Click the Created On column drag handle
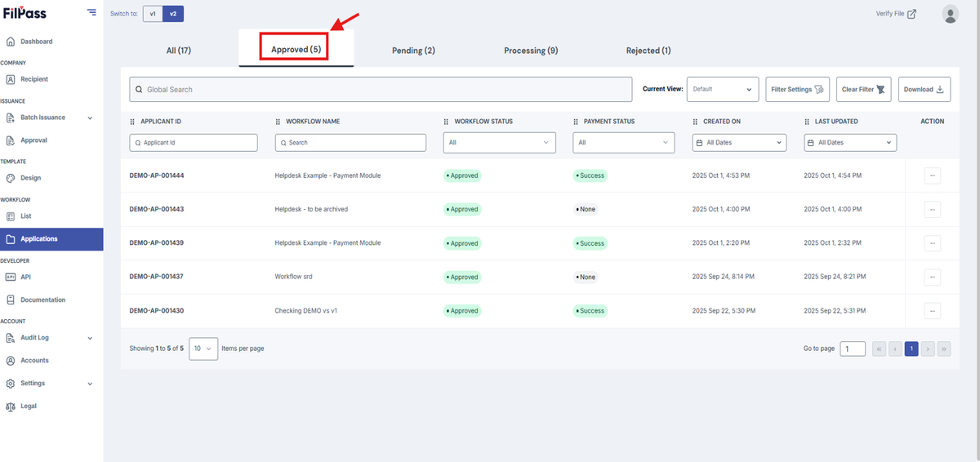The height and width of the screenshot is (462, 980). [696, 122]
